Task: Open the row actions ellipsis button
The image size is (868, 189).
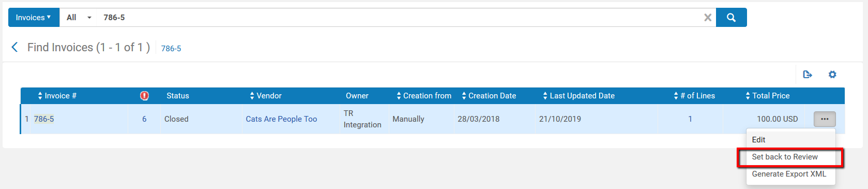Action: point(825,119)
